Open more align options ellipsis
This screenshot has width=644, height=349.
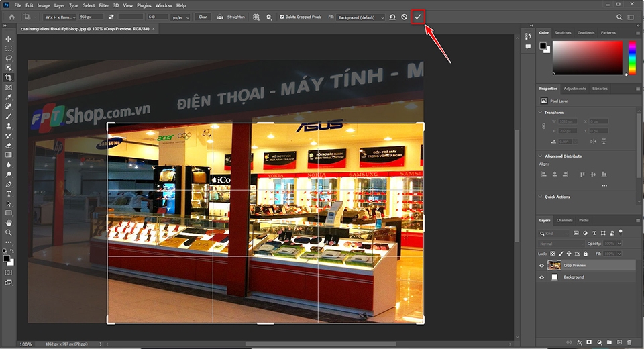coord(604,185)
